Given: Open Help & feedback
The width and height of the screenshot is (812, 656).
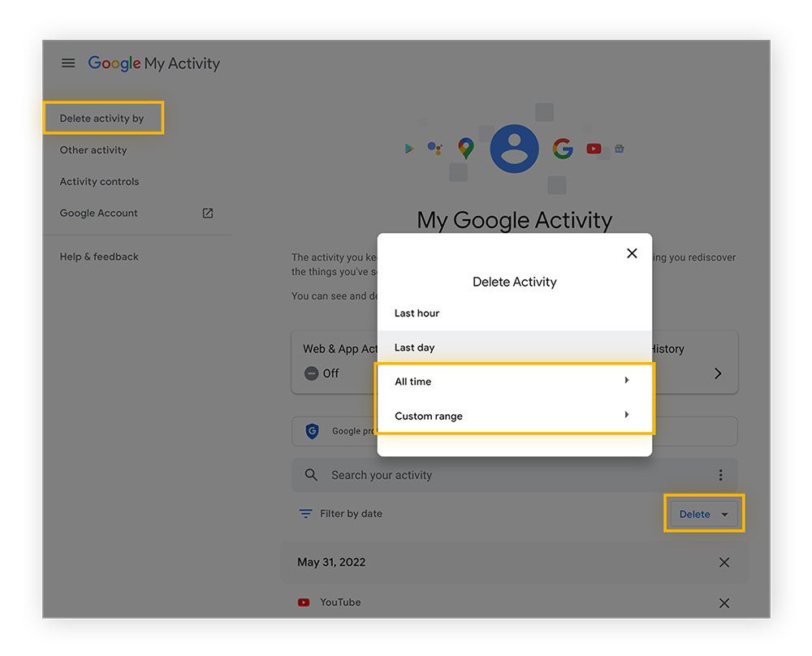Looking at the screenshot, I should [x=99, y=256].
